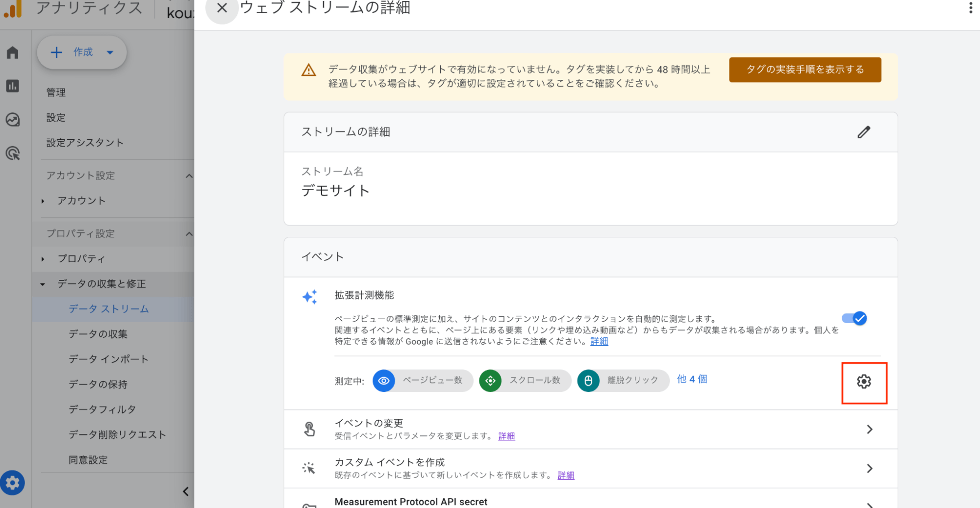The height and width of the screenshot is (508, 980).
Task: Open the 他 4 個 link
Action: (692, 380)
